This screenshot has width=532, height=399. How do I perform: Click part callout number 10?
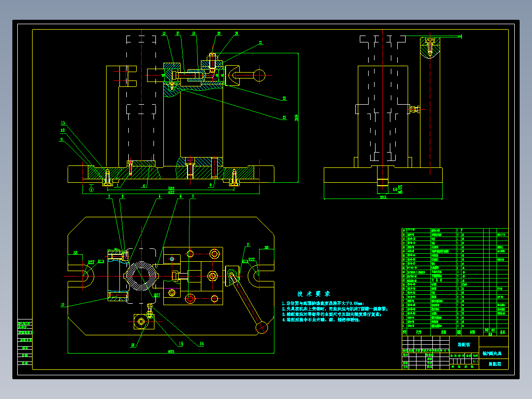[x=62, y=305]
